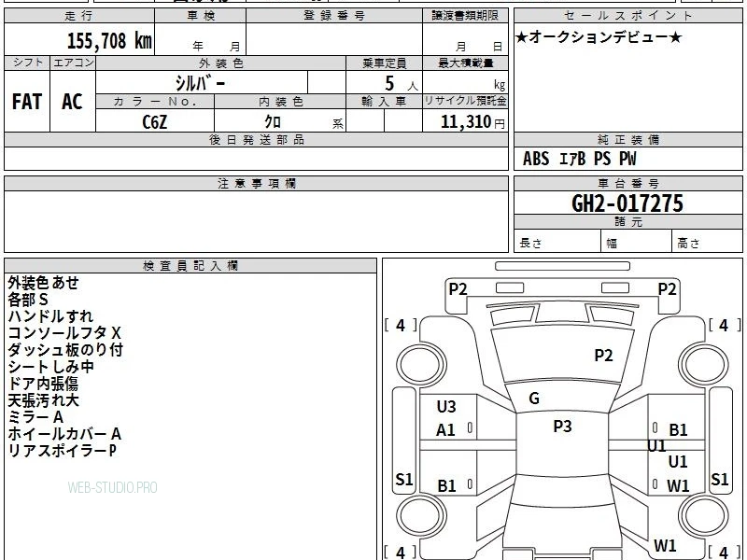Click inspector note シート しみ中
Image resolution: width=747 pixels, height=560 pixels.
coord(51,367)
